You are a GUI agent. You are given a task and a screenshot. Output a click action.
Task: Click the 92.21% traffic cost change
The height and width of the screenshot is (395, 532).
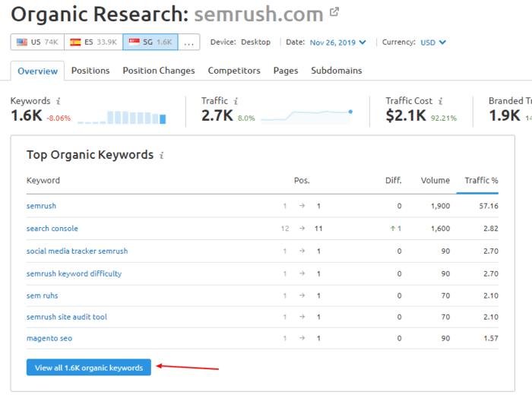(x=444, y=118)
